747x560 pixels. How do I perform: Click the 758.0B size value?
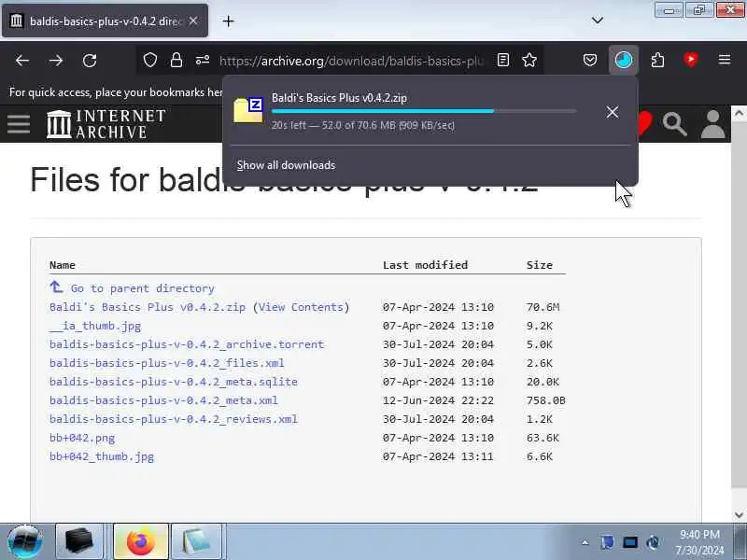coord(545,400)
